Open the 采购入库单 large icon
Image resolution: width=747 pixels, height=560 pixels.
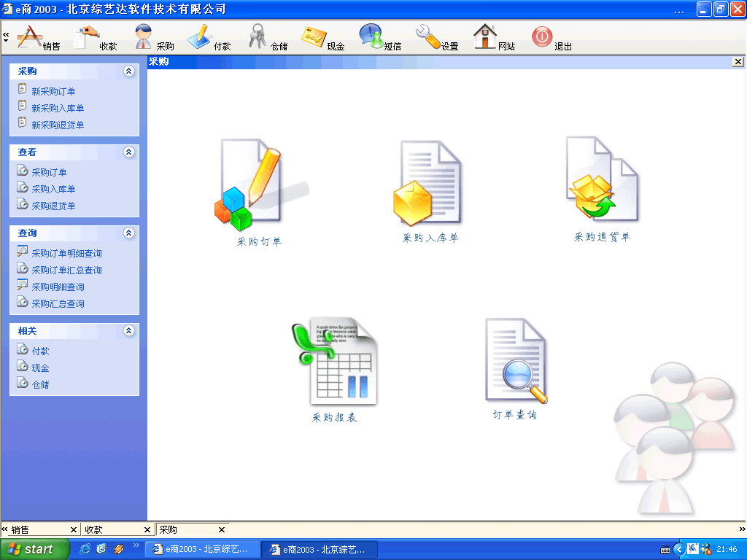click(x=429, y=184)
